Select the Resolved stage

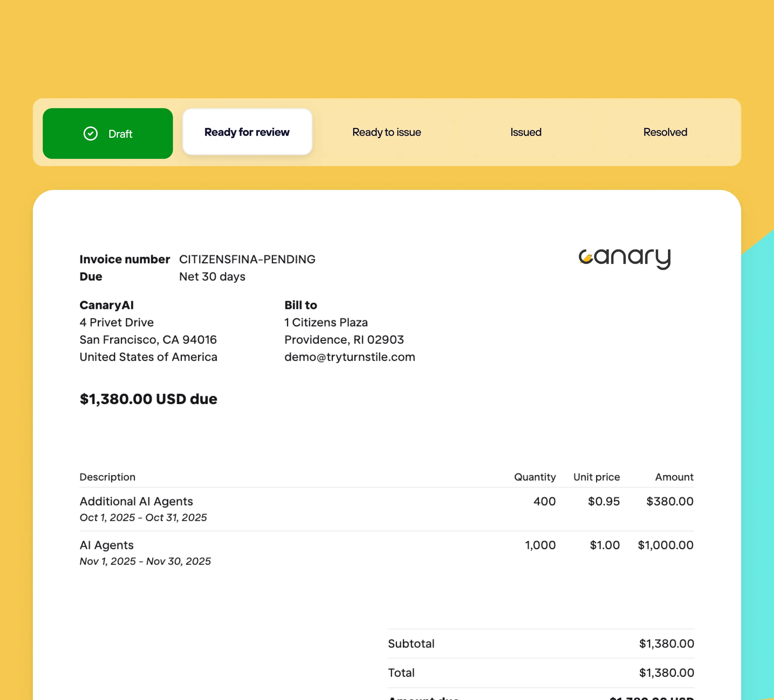pyautogui.click(x=665, y=132)
